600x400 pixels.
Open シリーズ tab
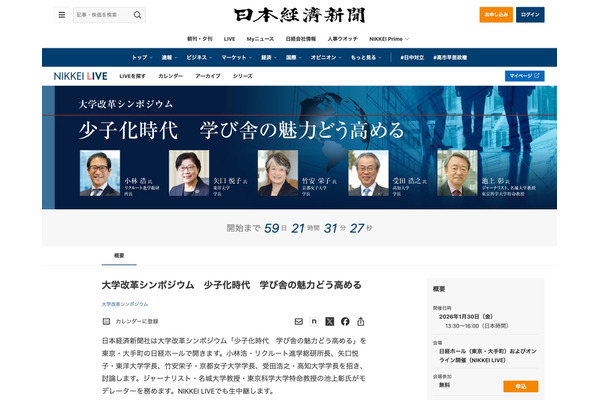(243, 76)
